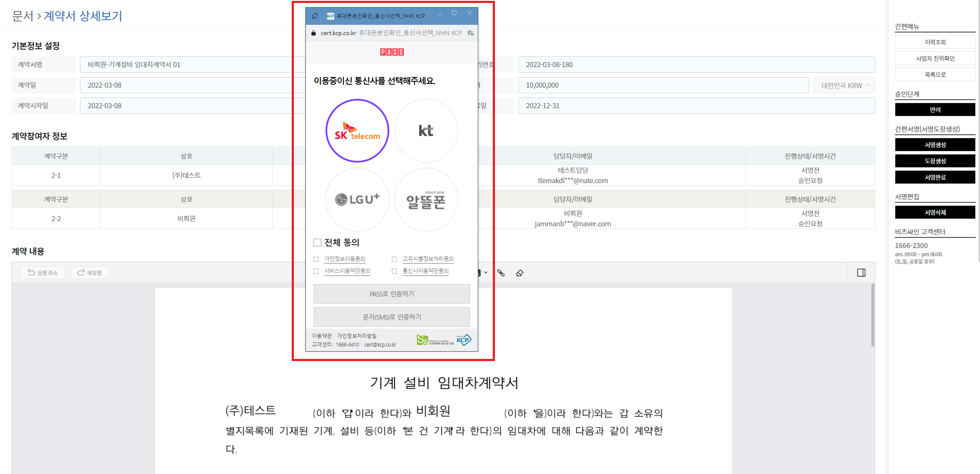Click the editor's vertical scrollbar
This screenshot has width=980, height=474.
click(x=873, y=315)
